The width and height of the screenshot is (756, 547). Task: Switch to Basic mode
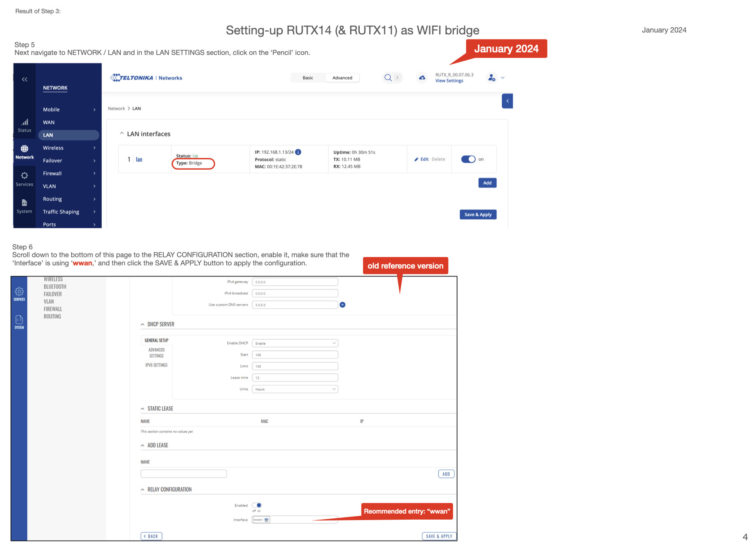click(308, 78)
